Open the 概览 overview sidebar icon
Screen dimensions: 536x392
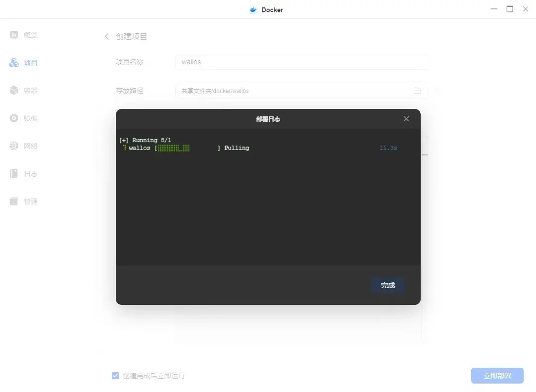pyautogui.click(x=14, y=35)
